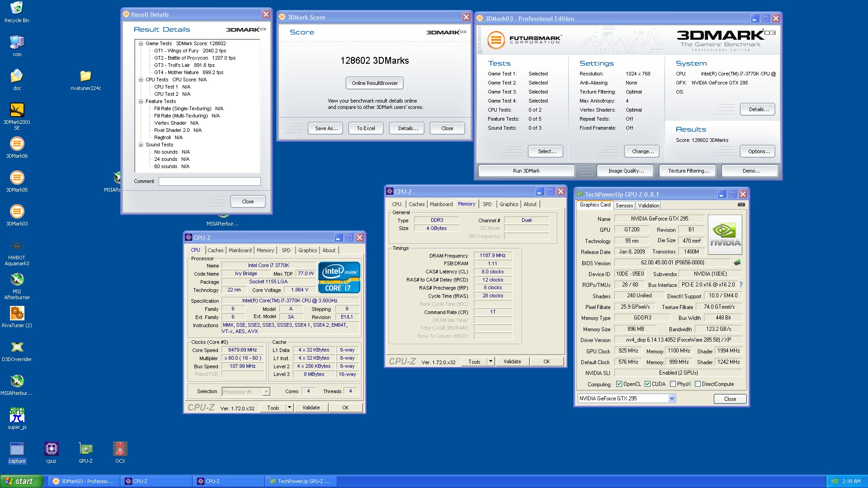Click the Windows start button
The width and height of the screenshot is (868, 488).
point(22,481)
